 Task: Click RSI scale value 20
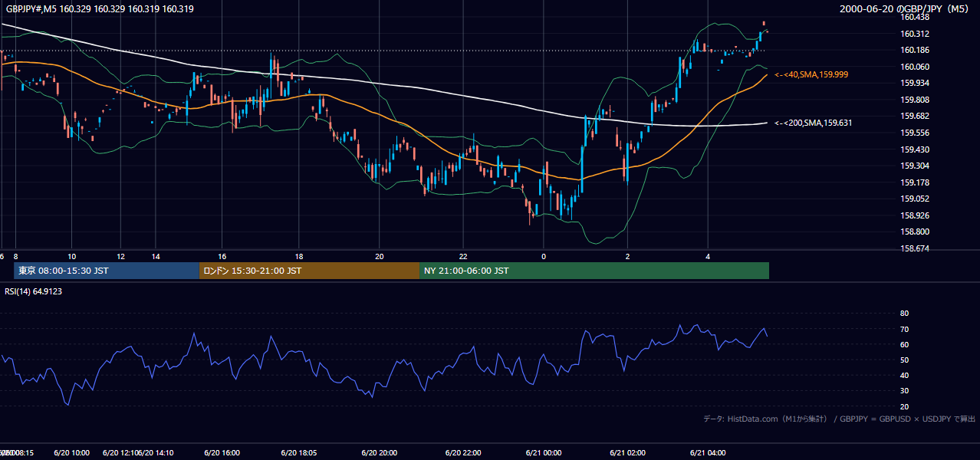(904, 406)
